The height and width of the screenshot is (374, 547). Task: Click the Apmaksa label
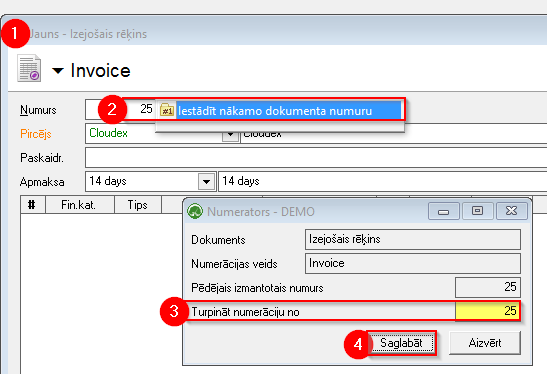(42, 182)
